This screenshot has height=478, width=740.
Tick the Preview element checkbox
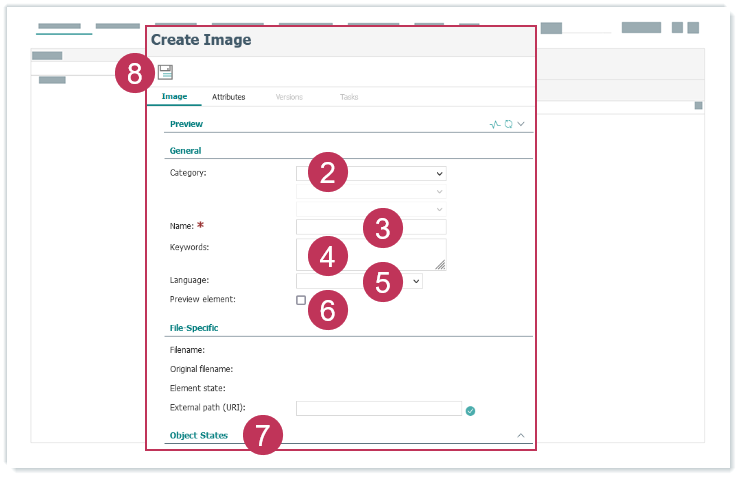301,300
